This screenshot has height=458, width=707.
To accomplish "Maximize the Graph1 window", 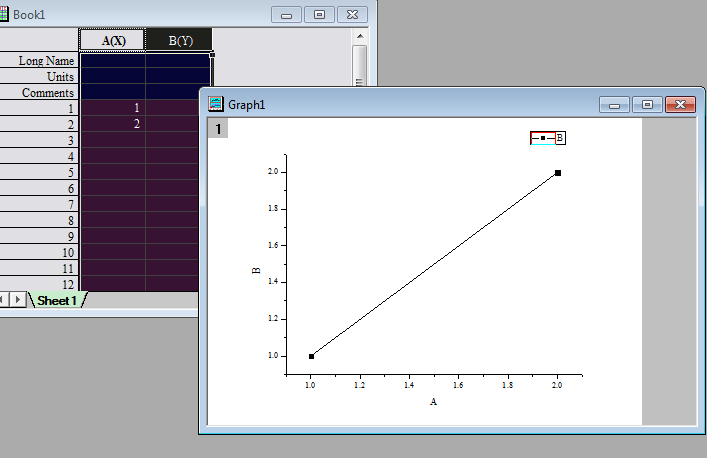I will point(647,105).
